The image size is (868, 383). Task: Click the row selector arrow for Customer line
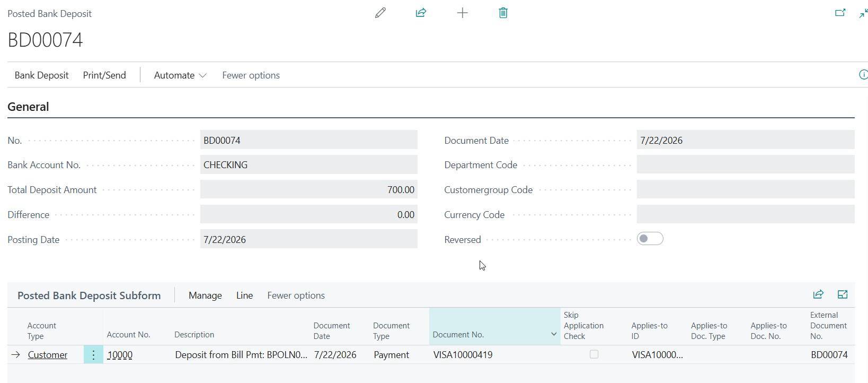16,355
